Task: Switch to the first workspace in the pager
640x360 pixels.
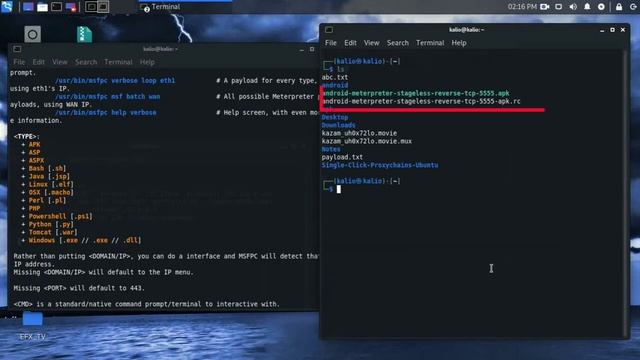Action: coord(91,7)
